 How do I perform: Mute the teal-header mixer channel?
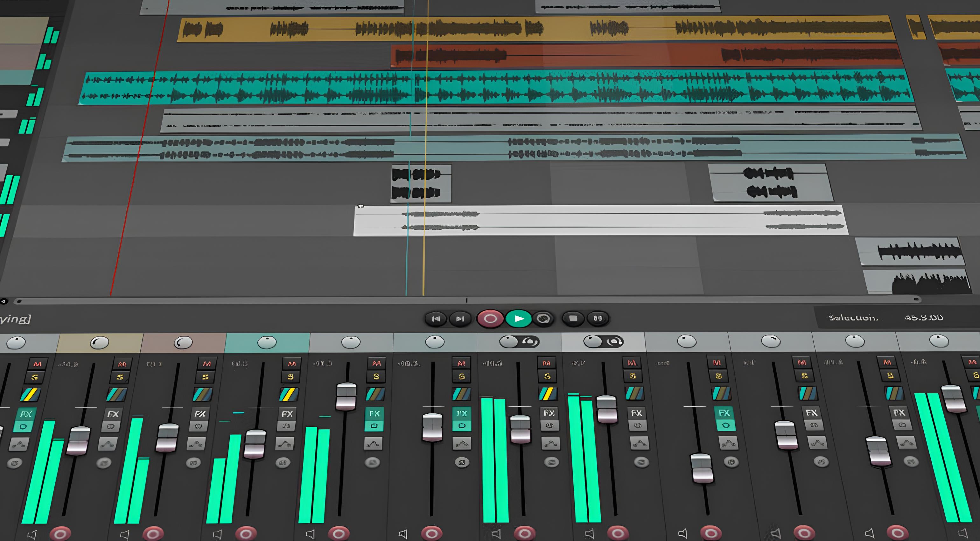click(291, 363)
